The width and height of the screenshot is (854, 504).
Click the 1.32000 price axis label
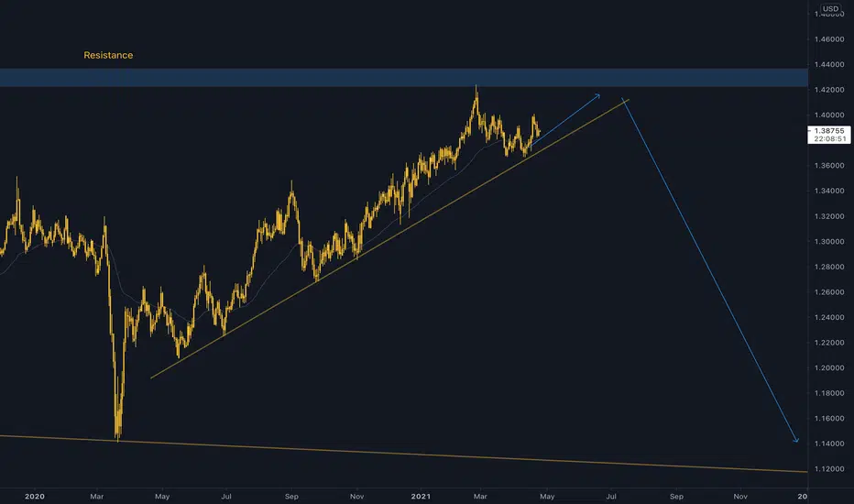pyautogui.click(x=829, y=216)
